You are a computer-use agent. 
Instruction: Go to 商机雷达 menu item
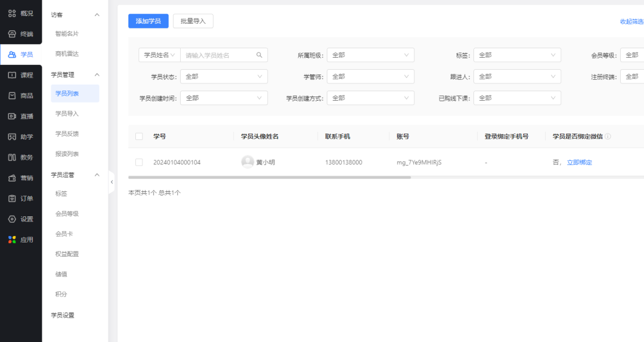click(x=67, y=54)
